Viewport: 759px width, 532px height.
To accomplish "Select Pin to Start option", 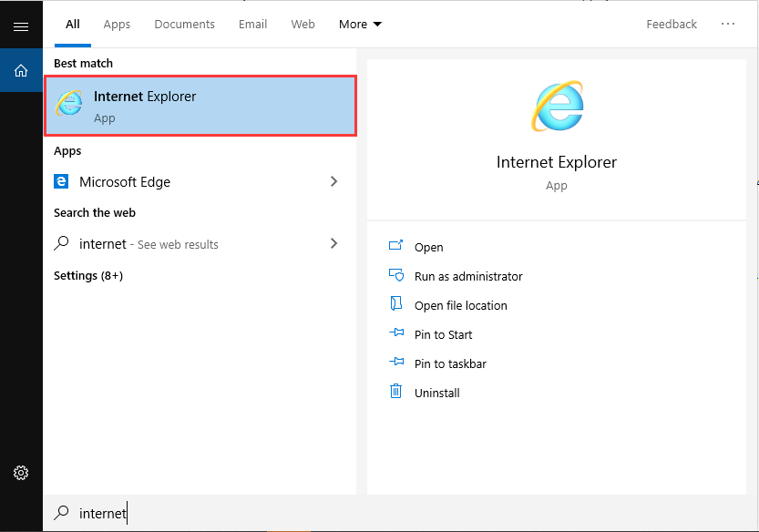I will [x=443, y=334].
